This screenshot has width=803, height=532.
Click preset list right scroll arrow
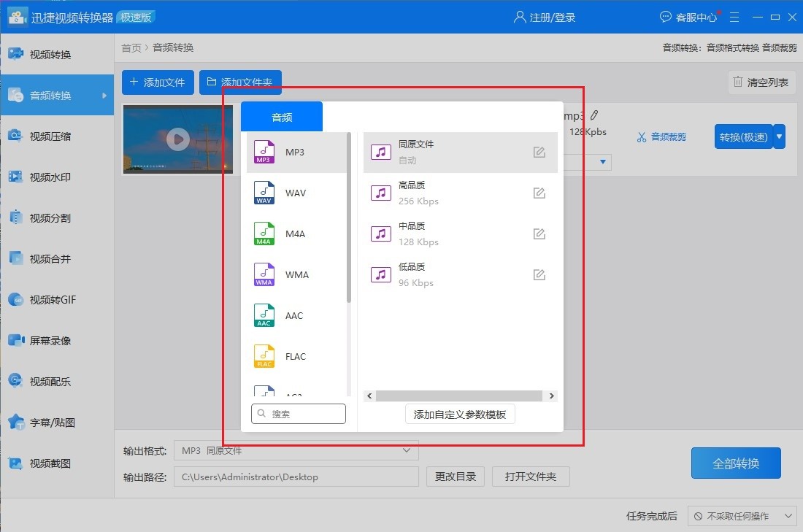pos(552,396)
